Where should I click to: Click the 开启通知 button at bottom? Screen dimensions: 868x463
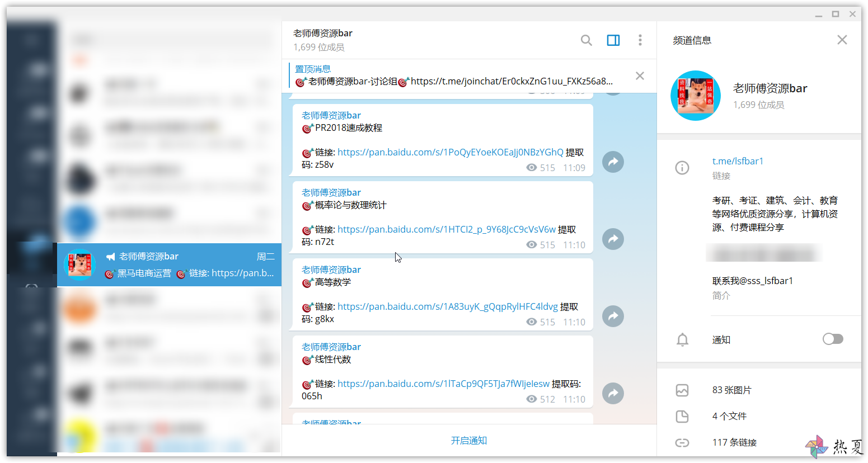pyautogui.click(x=469, y=441)
